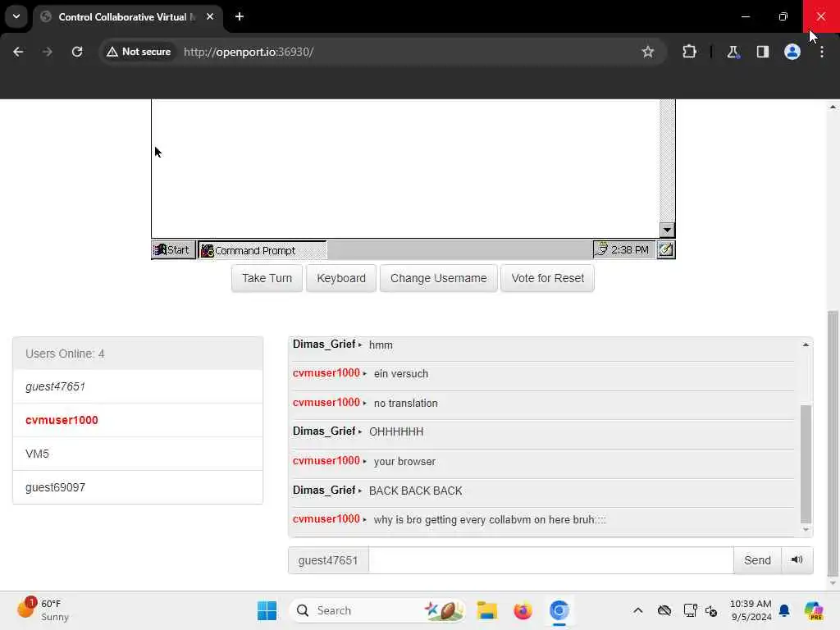This screenshot has width=840, height=630.
Task: Open File Explorer from the taskbar
Action: (x=487, y=610)
